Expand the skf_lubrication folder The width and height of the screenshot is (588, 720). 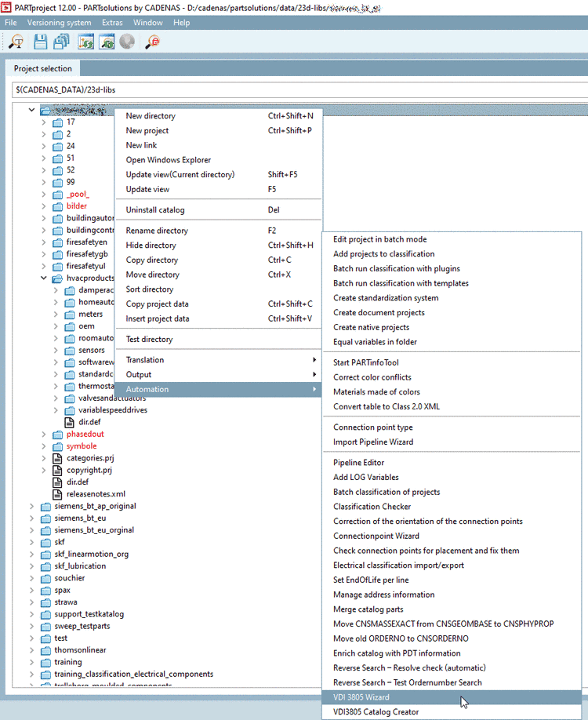tap(31, 566)
